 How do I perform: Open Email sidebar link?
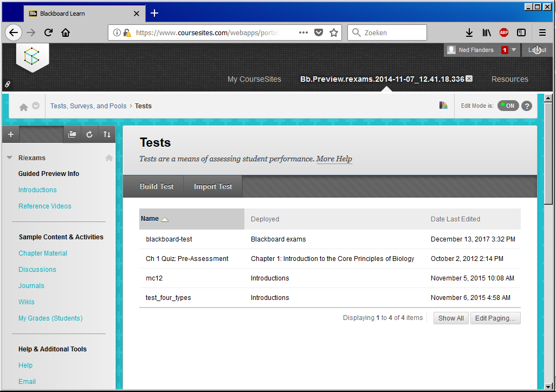(x=27, y=382)
